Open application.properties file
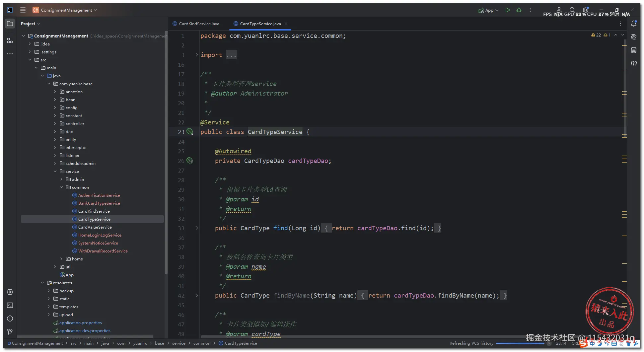This screenshot has height=352, width=644. click(80, 322)
